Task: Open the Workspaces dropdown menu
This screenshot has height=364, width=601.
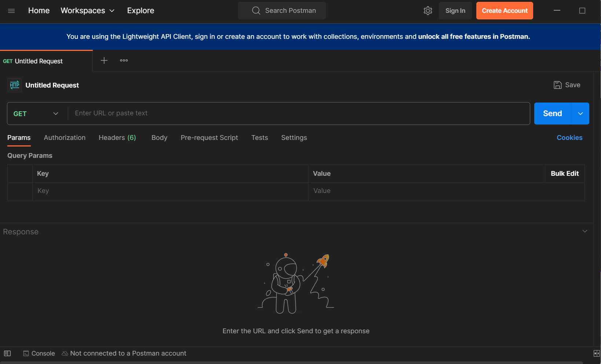Action: [x=88, y=11]
